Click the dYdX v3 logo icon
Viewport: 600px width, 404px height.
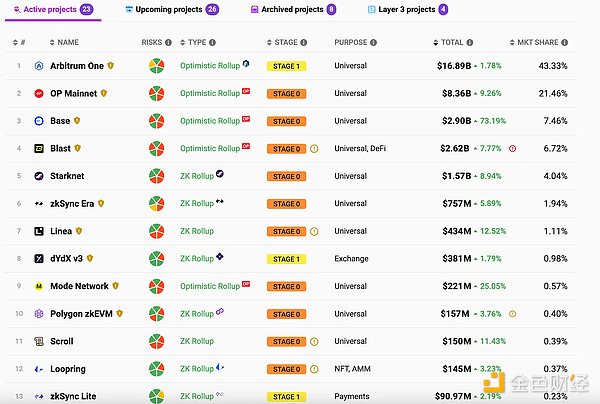39,259
